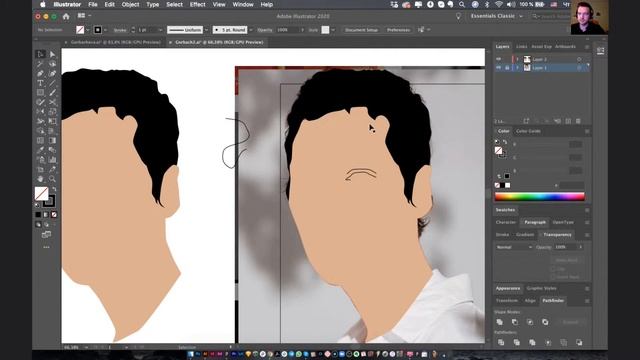Click the Exclude shape mode icon
This screenshot has width=640, height=360.
coord(545,322)
